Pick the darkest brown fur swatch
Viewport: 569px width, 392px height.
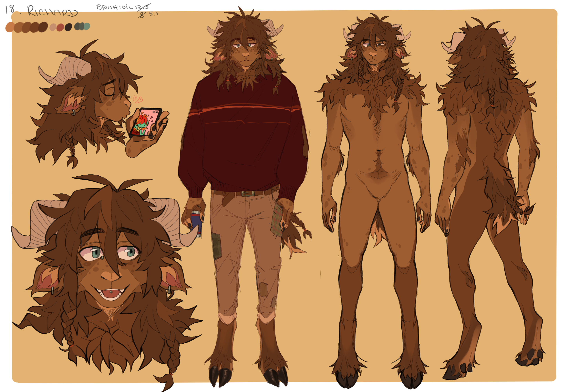(43, 27)
